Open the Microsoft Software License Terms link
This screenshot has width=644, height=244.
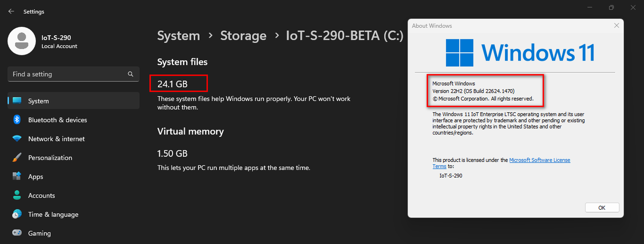(539, 160)
